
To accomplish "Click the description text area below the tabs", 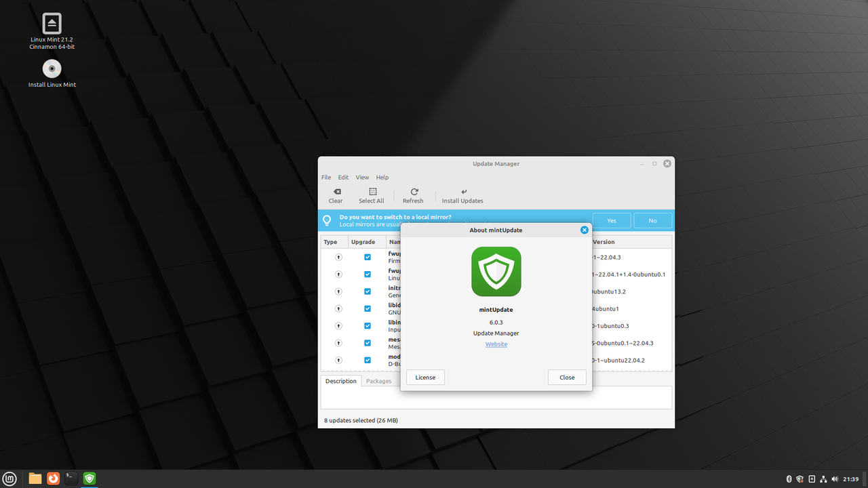I will [496, 398].
